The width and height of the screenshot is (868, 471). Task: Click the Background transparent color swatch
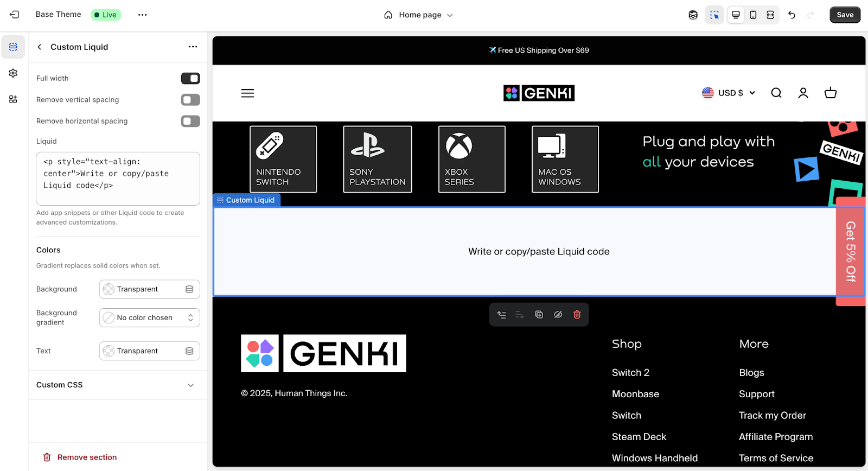click(108, 289)
